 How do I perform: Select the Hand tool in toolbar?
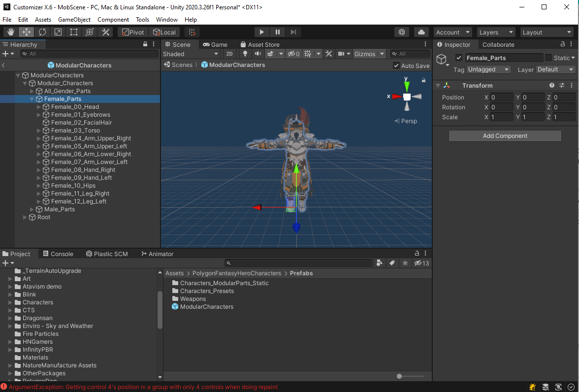(11, 32)
